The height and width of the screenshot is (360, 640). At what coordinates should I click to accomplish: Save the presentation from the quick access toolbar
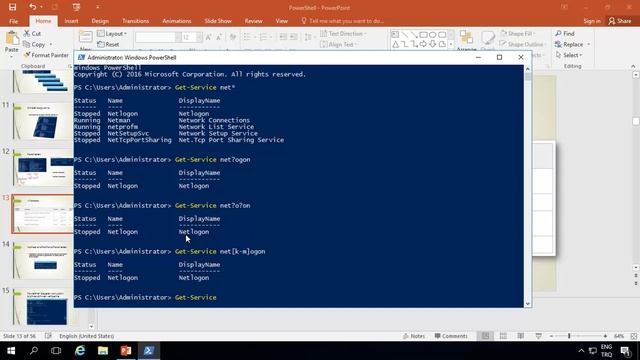(x=12, y=7)
